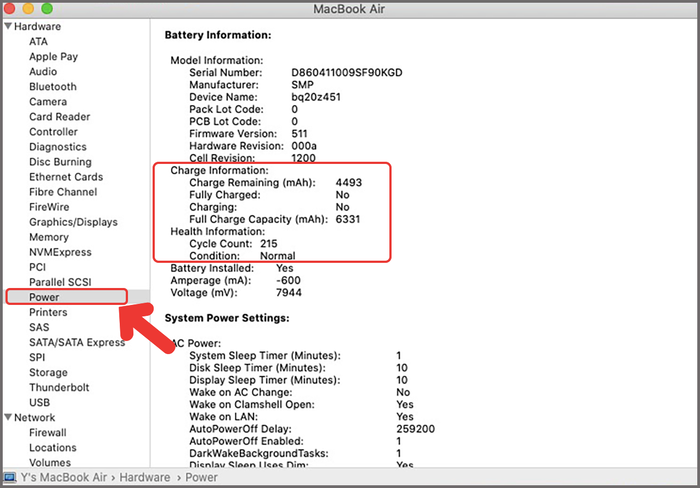Click Hardware in the bottom path bar
700x488 pixels.
(145, 477)
